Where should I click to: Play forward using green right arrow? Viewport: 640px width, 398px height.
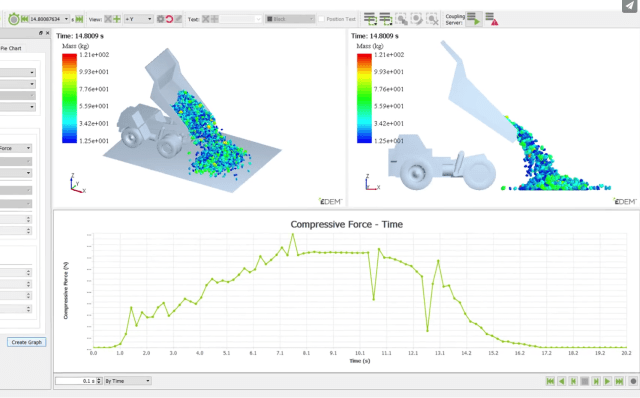click(607, 381)
